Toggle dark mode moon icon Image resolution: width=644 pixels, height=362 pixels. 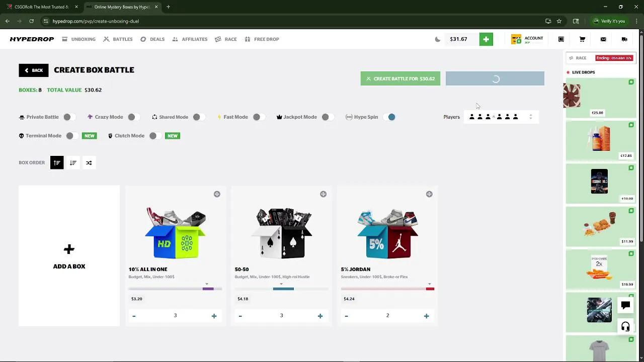point(438,39)
